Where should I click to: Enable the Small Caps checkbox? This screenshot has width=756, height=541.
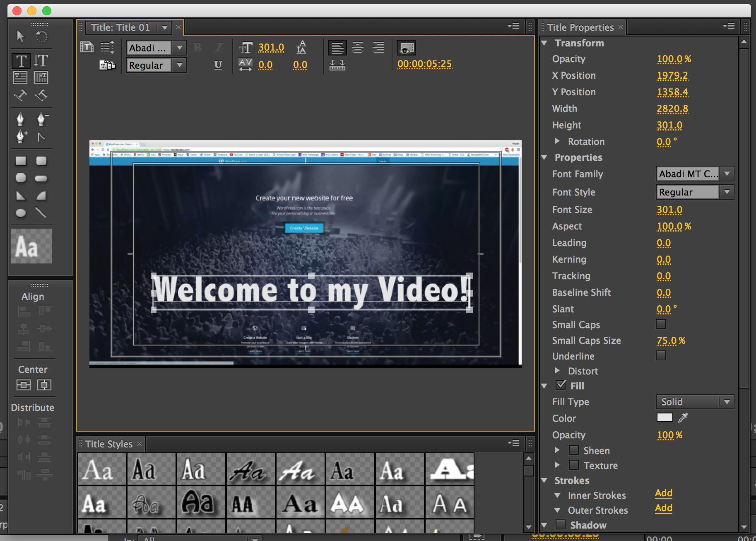point(661,324)
